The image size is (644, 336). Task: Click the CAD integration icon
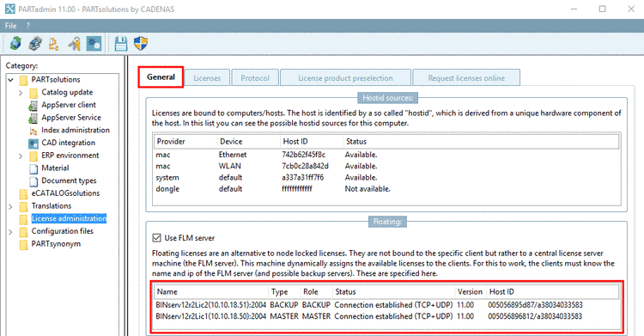pyautogui.click(x=33, y=144)
